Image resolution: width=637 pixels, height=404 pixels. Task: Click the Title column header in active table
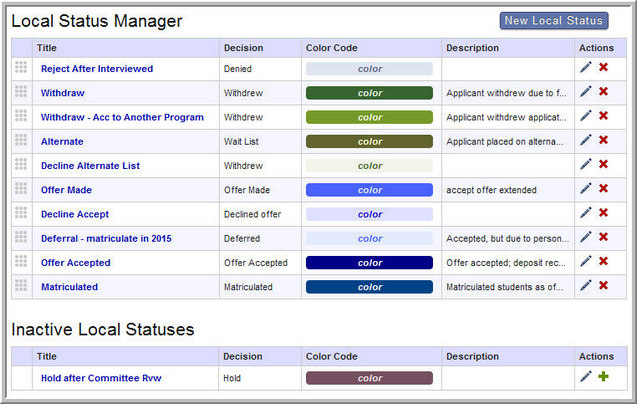47,48
